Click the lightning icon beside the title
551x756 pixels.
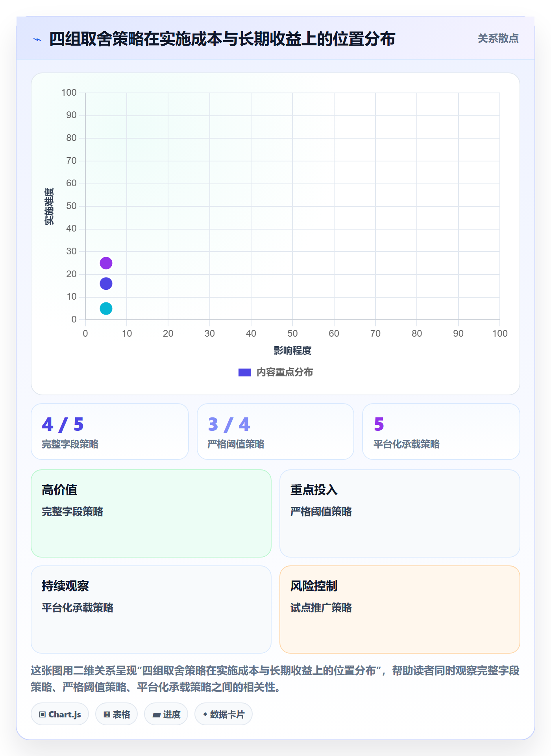point(37,39)
